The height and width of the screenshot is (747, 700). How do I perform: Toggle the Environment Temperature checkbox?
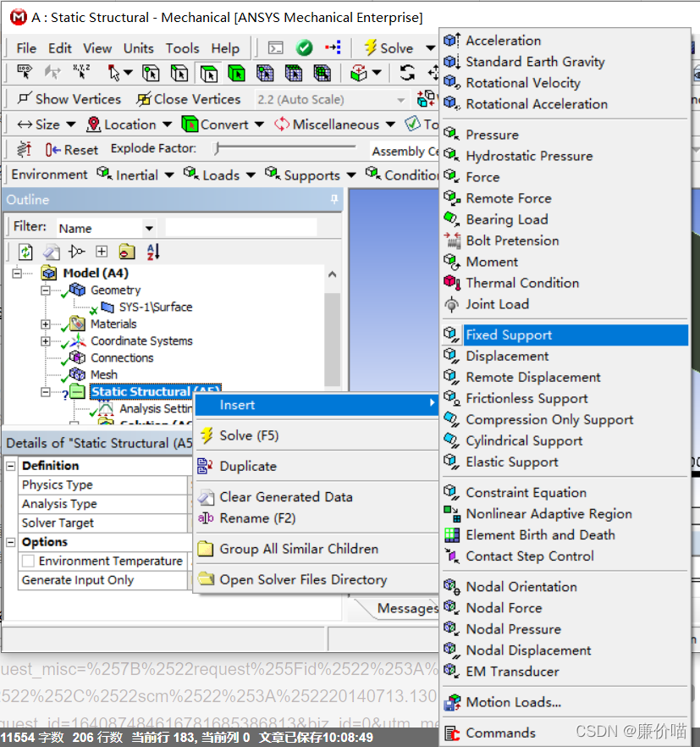tap(28, 561)
